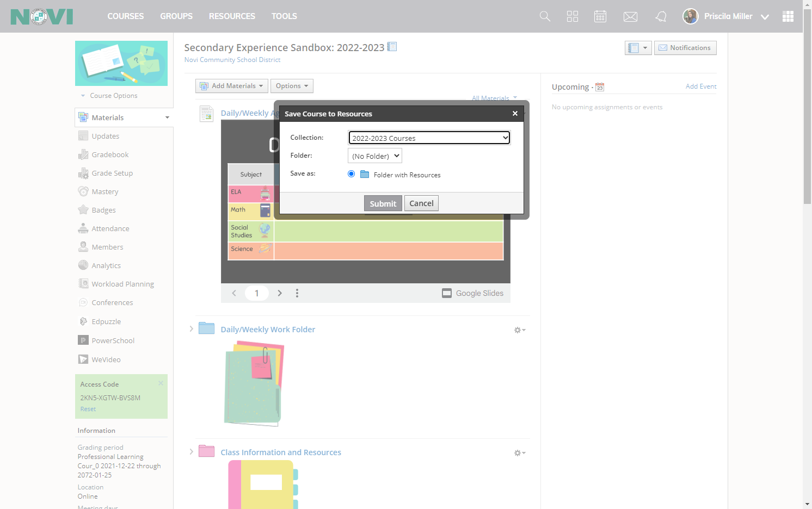This screenshot has height=509, width=812.
Task: Click the course banner thumbnail
Action: [x=121, y=63]
